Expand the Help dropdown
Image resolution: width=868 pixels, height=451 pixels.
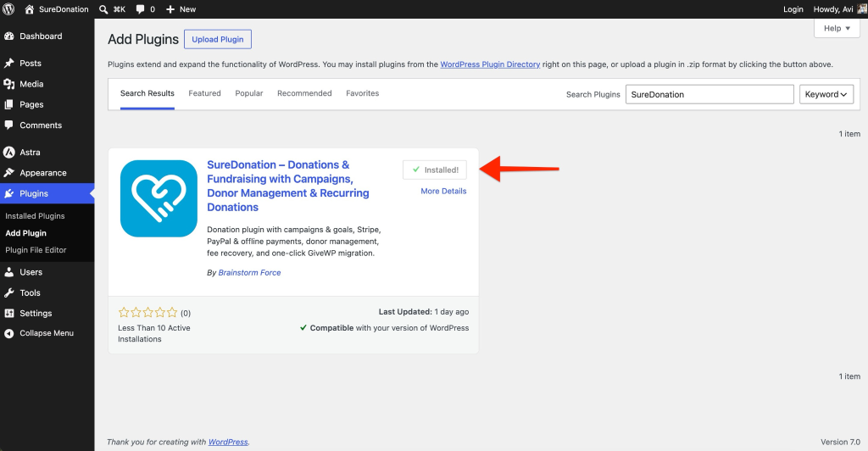837,28
